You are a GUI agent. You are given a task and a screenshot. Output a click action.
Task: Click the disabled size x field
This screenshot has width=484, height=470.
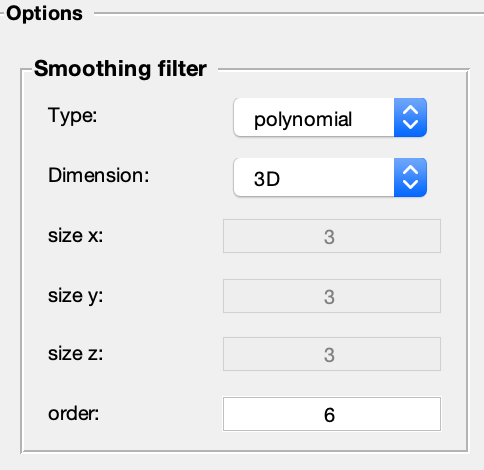[332, 236]
